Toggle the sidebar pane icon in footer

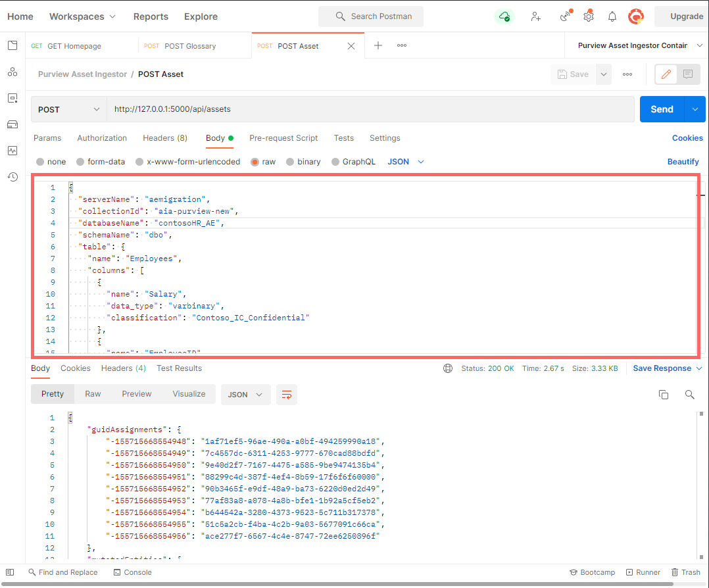[10, 572]
